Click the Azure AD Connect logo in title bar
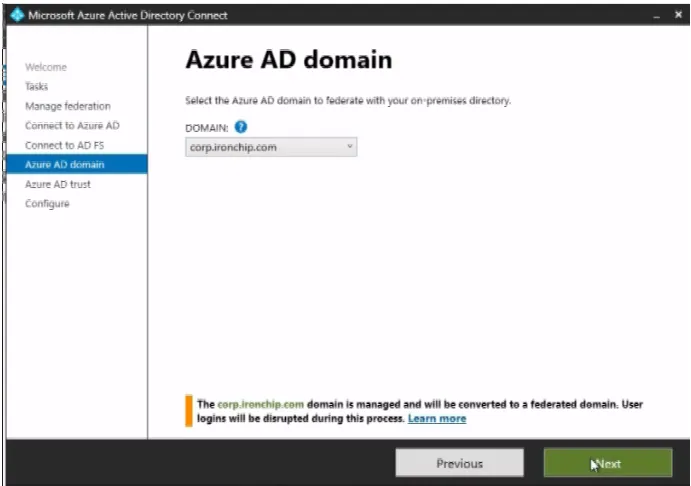This screenshot has height=486, width=691. (x=17, y=15)
